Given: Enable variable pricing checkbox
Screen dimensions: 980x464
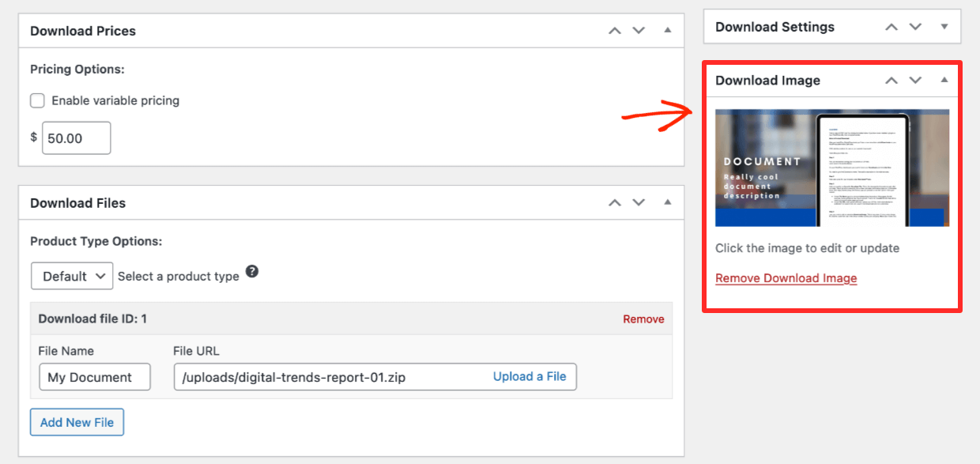Looking at the screenshot, I should (x=37, y=100).
